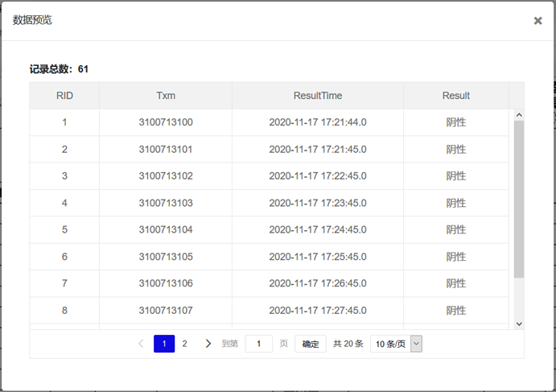556x392 pixels.
Task: Open the 10 条/页 page size dropdown
Action: [396, 344]
